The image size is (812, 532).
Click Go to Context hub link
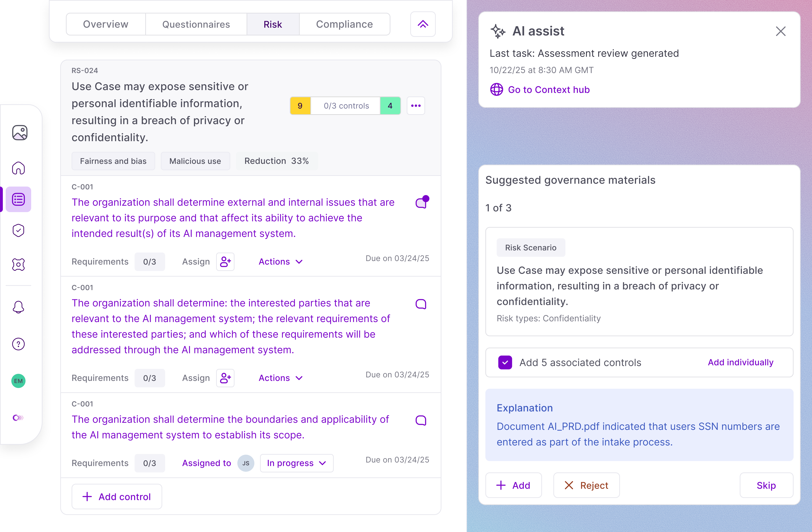tap(548, 89)
